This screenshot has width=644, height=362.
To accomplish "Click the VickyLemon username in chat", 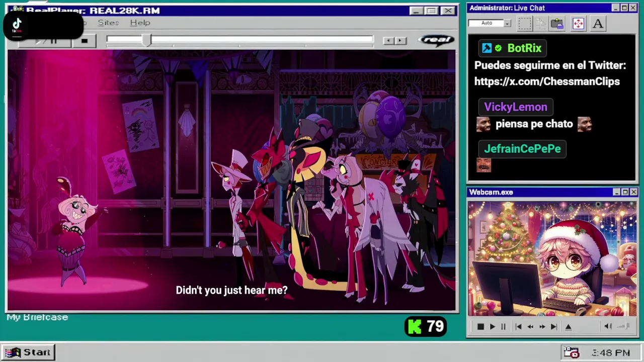I will (515, 107).
